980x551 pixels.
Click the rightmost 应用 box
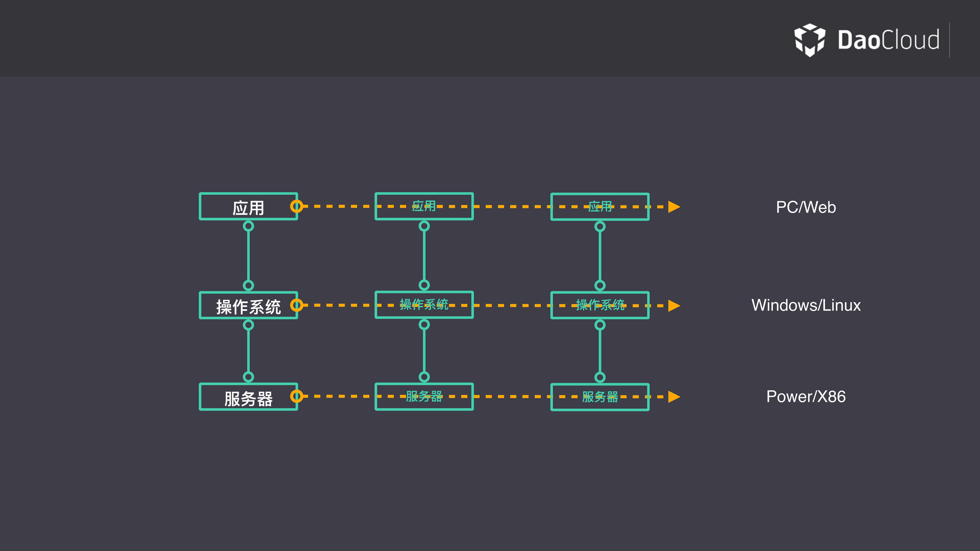tap(600, 207)
